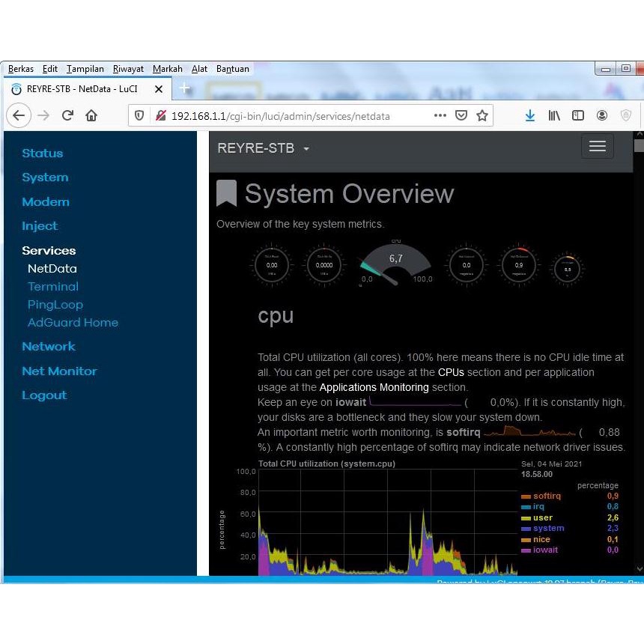The height and width of the screenshot is (644, 644).
Task: Open the page actions three-dot menu
Action: pos(440,115)
